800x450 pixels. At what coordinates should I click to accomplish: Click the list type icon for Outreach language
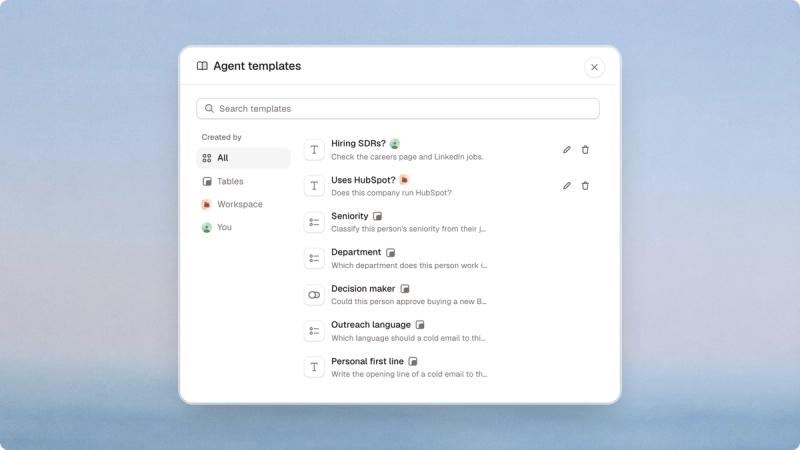pos(314,331)
